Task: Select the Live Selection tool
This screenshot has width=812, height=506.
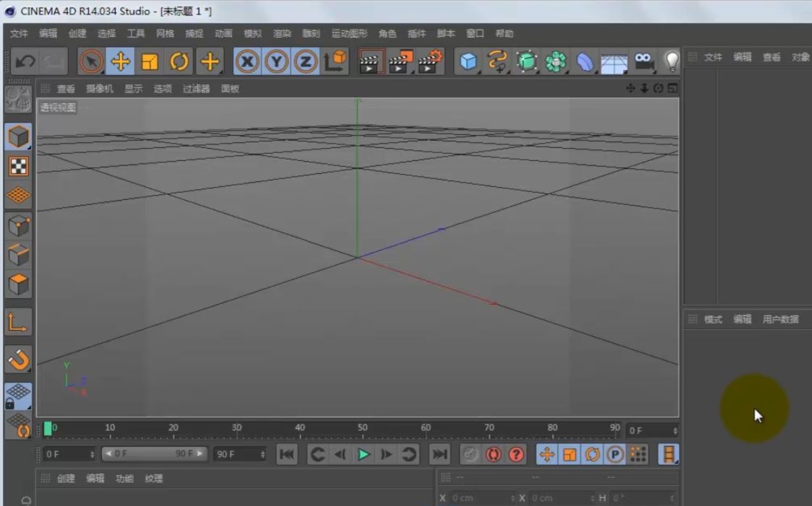Action: click(x=90, y=61)
